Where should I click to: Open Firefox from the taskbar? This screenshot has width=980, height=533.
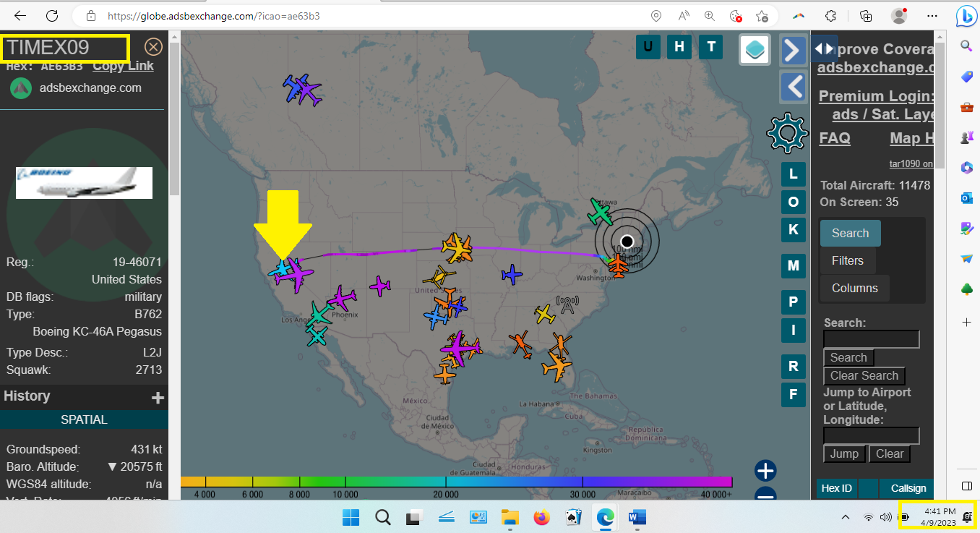tap(541, 517)
